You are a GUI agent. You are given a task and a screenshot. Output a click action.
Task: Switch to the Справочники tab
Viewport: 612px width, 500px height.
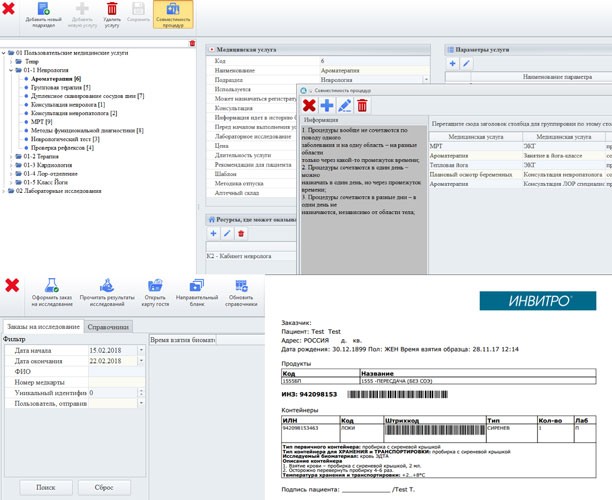[107, 326]
